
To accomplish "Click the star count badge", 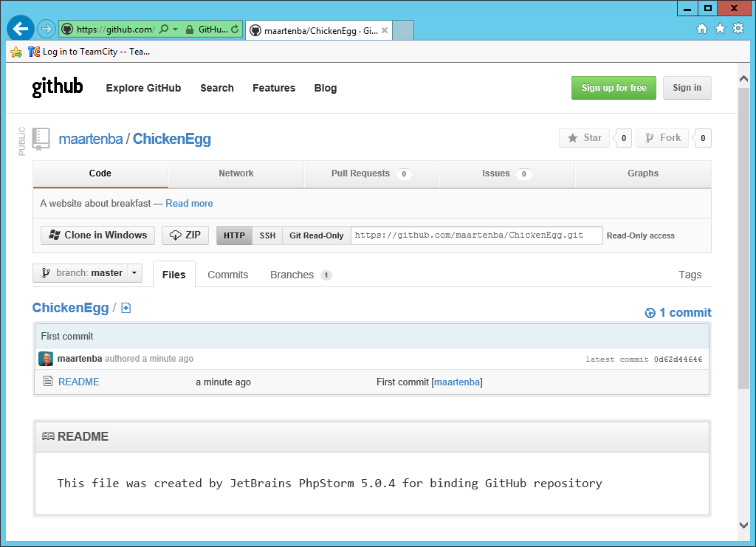I will pyautogui.click(x=623, y=138).
